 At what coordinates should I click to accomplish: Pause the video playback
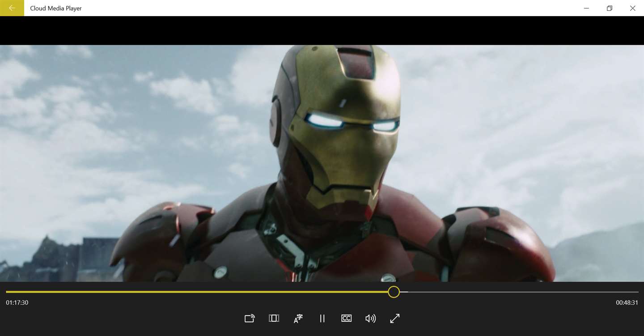(322, 319)
